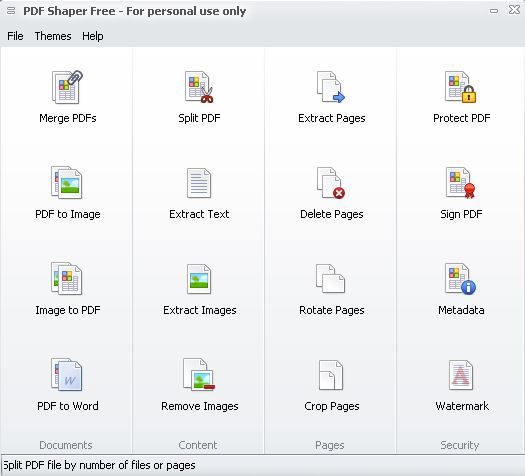Click the Split PDF label
The width and height of the screenshot is (525, 476).
pos(199,118)
